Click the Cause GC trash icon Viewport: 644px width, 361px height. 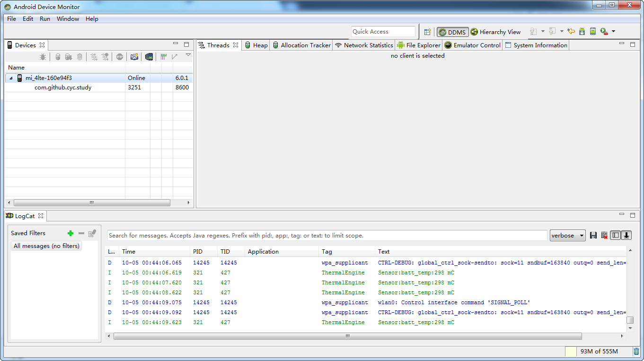tap(79, 57)
